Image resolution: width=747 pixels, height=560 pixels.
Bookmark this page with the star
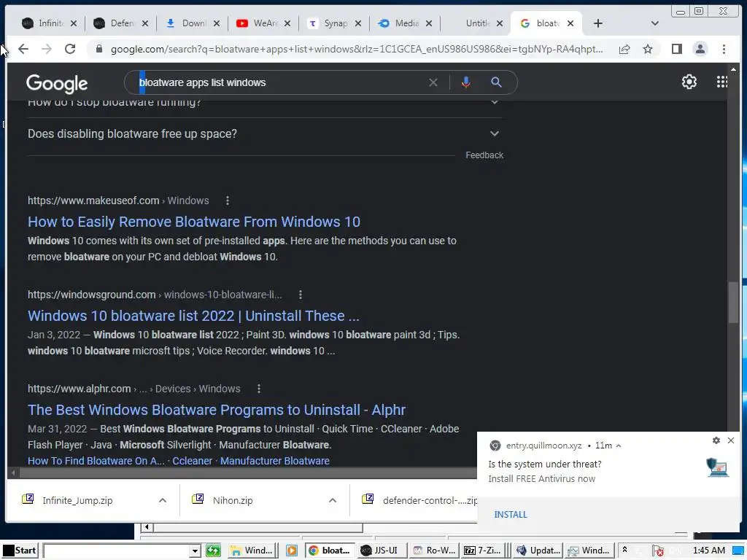[x=648, y=49]
